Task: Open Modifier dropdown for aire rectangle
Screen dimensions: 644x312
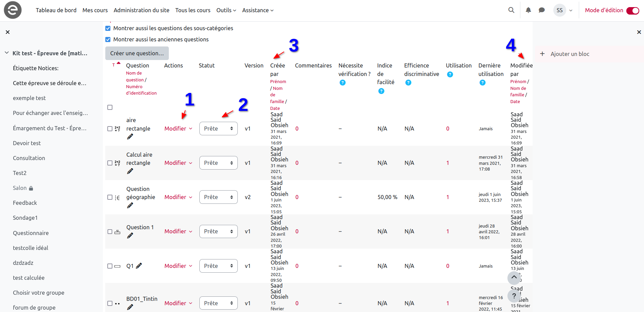Action: pos(178,129)
